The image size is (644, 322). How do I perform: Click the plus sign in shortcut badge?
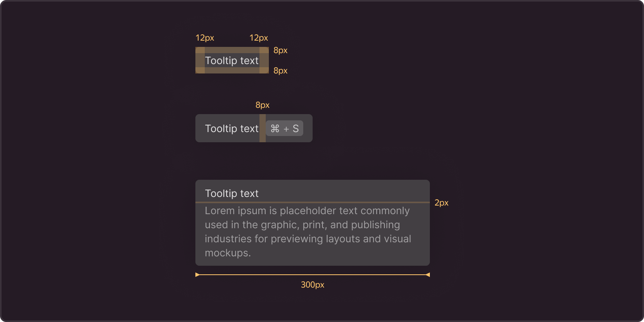click(x=286, y=129)
